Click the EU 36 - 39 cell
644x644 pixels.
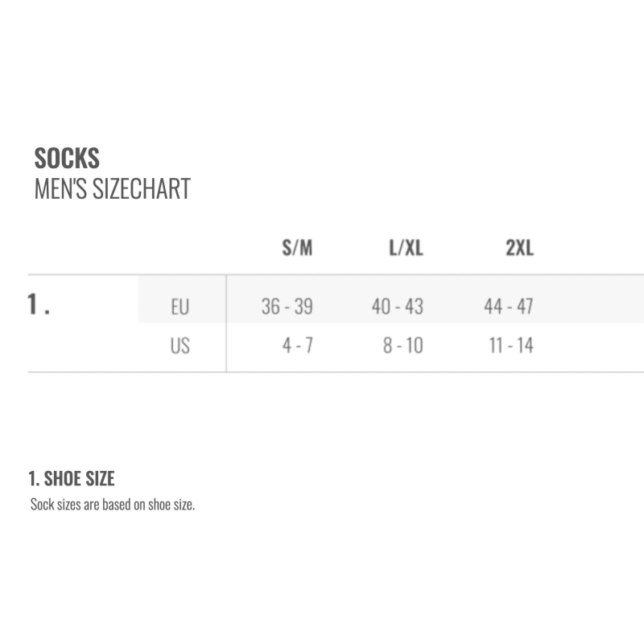tap(287, 307)
